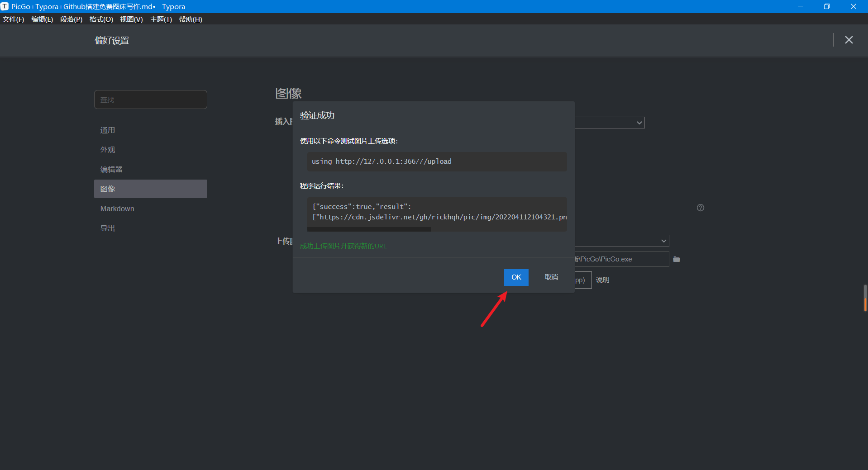The width and height of the screenshot is (868, 470).
Task: Select the 编辑器 settings category
Action: pyautogui.click(x=151, y=169)
